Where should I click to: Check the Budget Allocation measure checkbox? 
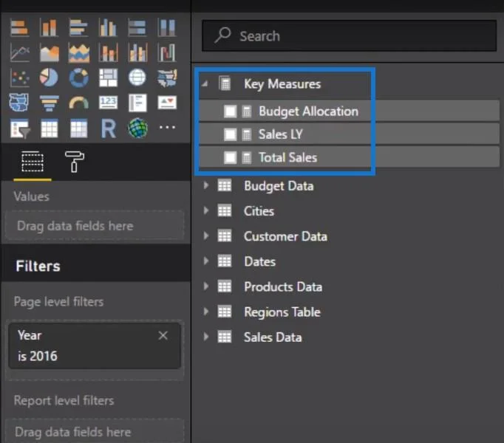click(x=230, y=111)
